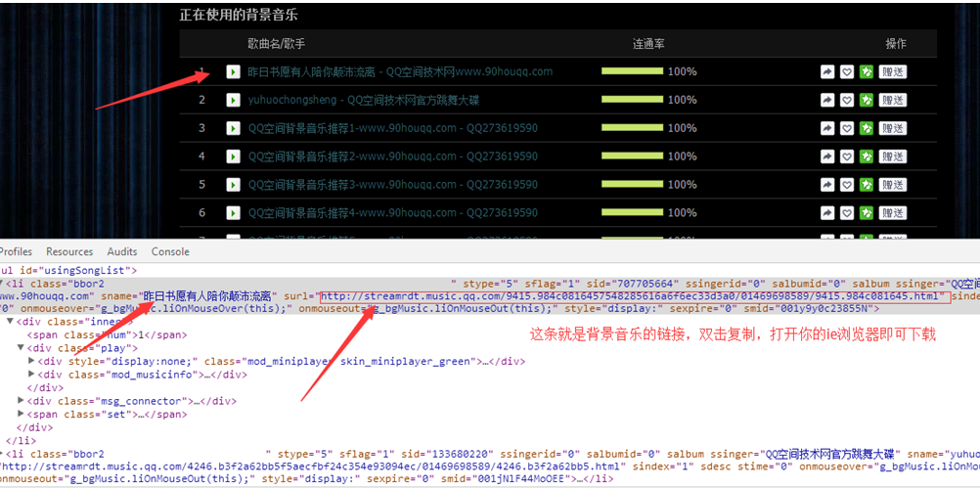
Task: Click the green star icon for 推荐2
Action: 866,156
